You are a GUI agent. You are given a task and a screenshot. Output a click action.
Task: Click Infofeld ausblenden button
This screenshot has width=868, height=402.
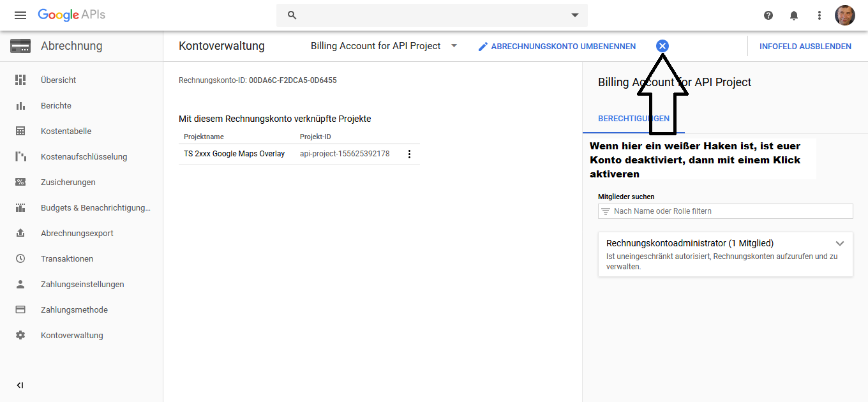coord(805,46)
